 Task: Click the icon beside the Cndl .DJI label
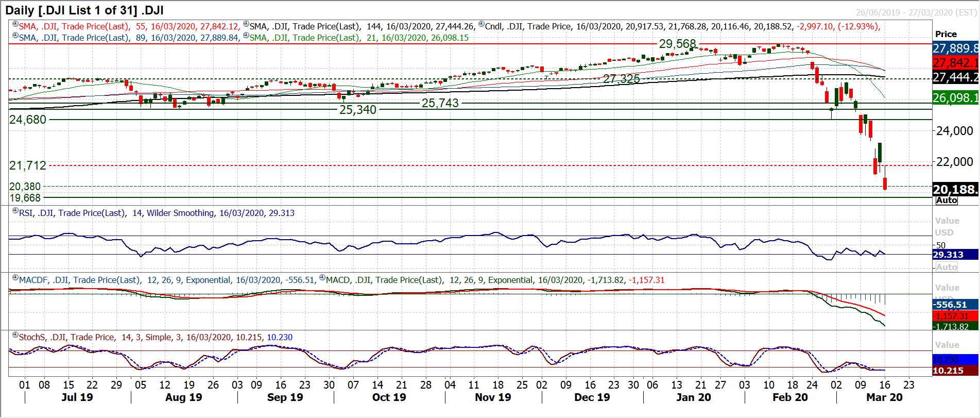pyautogui.click(x=482, y=24)
